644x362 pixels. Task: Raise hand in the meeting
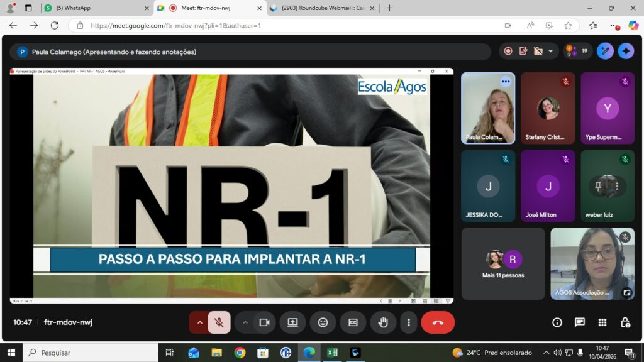[382, 322]
